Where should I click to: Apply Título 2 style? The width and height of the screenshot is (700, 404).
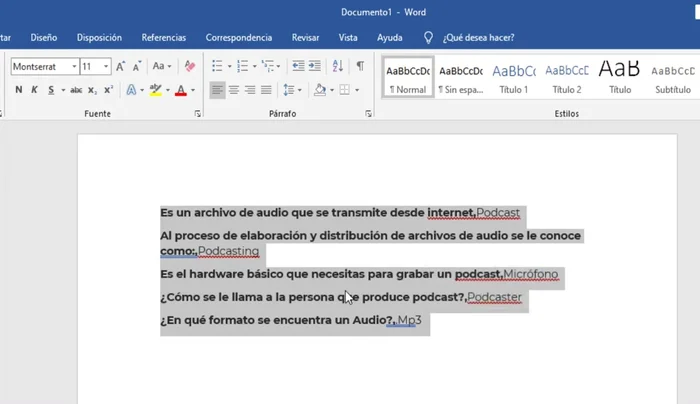pos(567,78)
